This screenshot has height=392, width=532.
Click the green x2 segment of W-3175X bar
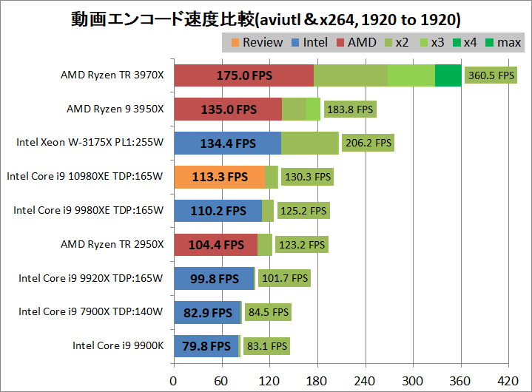310,143
